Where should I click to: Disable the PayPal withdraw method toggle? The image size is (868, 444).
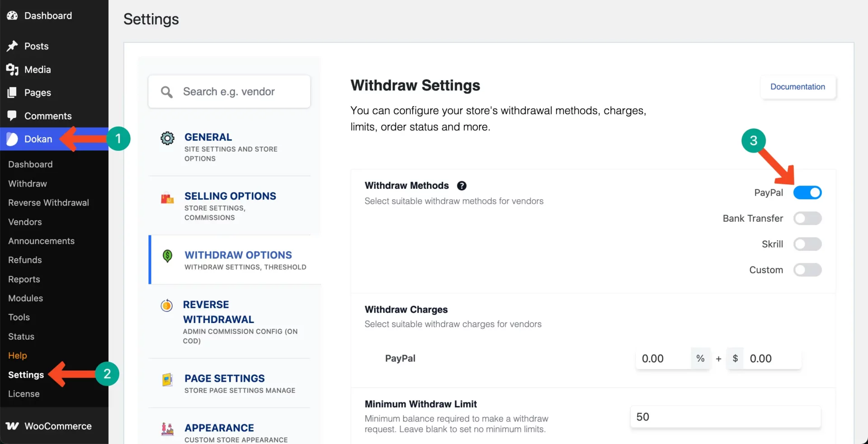[x=807, y=192]
